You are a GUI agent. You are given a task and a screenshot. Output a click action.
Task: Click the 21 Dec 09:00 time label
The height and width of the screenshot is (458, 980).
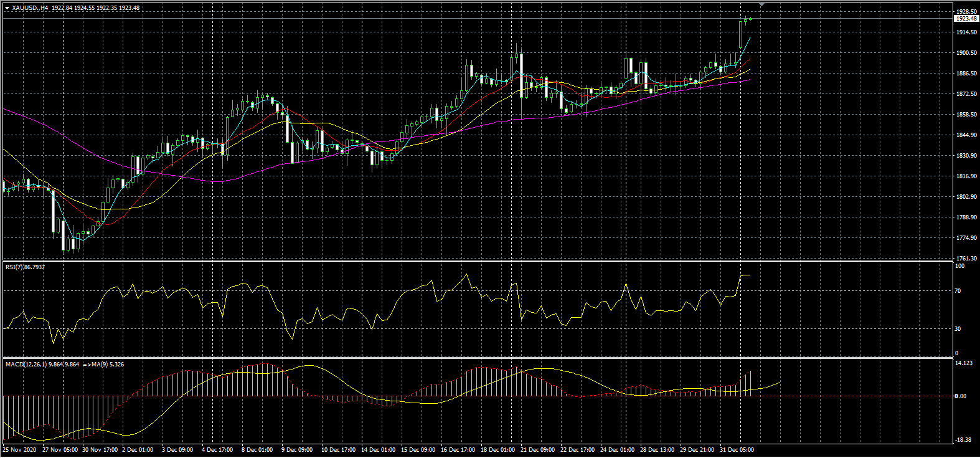pos(537,450)
